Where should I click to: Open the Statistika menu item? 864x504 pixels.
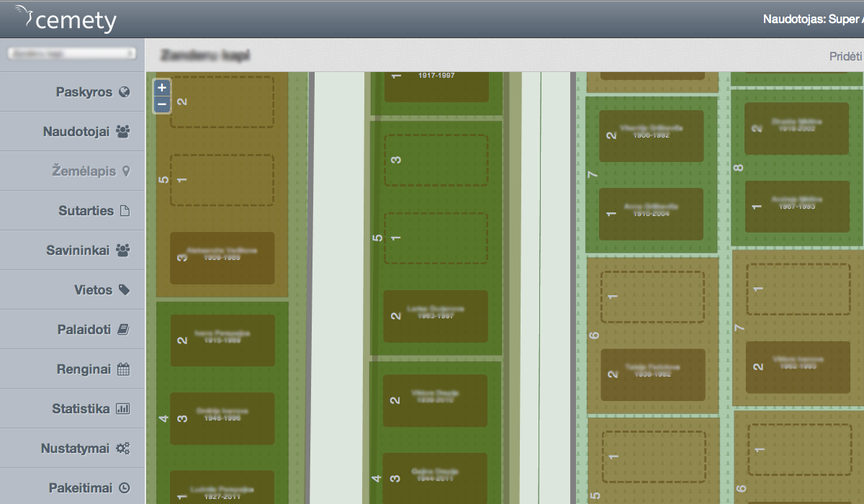pos(81,409)
